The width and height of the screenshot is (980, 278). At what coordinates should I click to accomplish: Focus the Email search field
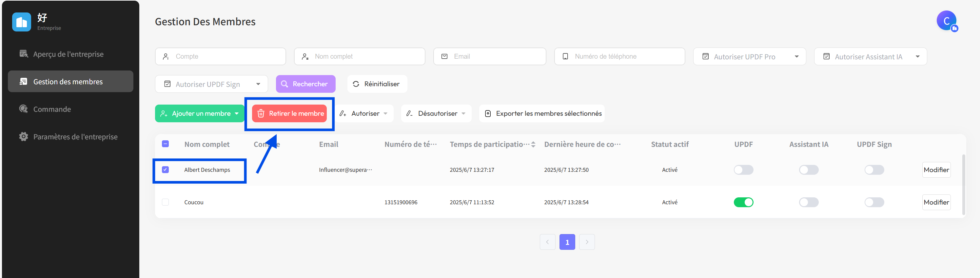(x=490, y=56)
